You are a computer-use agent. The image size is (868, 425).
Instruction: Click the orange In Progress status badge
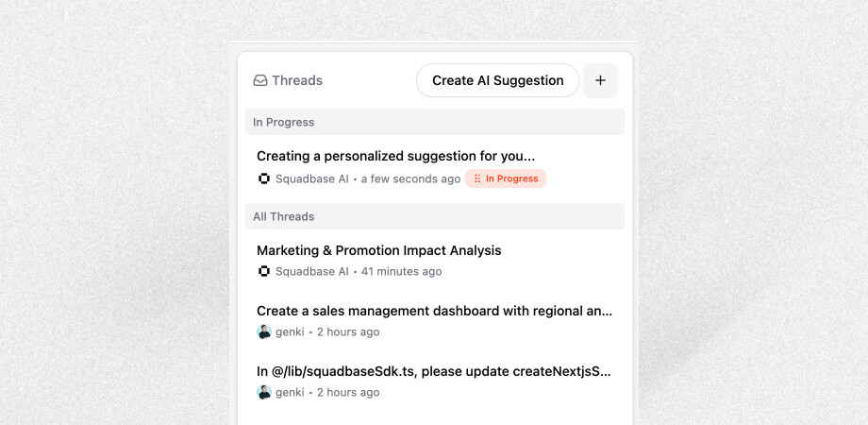(x=506, y=178)
